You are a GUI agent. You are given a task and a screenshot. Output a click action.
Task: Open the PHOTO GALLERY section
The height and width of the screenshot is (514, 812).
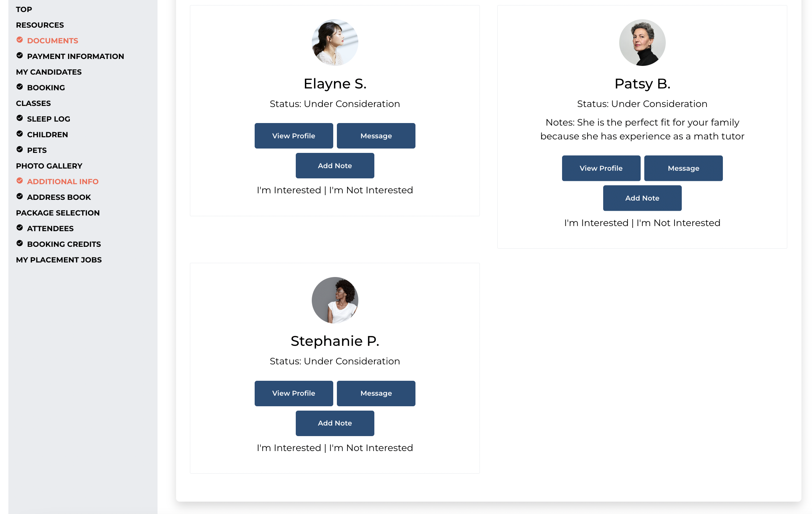coord(49,166)
